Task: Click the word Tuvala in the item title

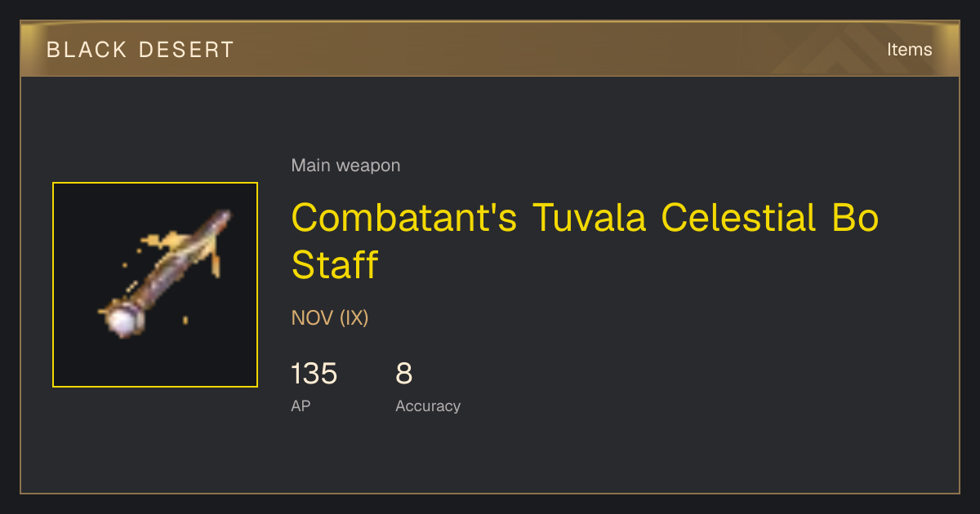Action: 590,219
